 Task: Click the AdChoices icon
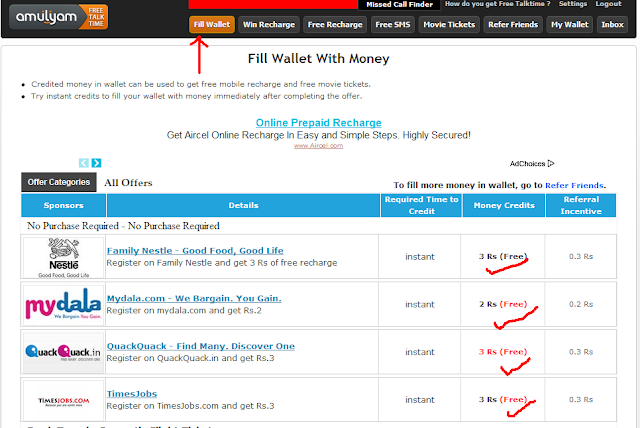click(551, 164)
